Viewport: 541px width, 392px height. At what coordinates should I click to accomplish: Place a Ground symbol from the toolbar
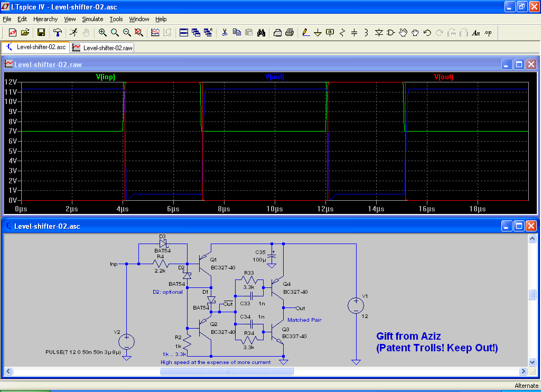click(x=318, y=33)
